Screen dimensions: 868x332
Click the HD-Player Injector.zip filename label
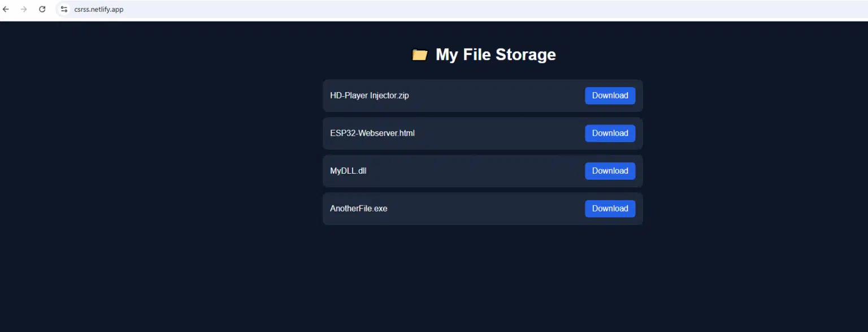369,95
